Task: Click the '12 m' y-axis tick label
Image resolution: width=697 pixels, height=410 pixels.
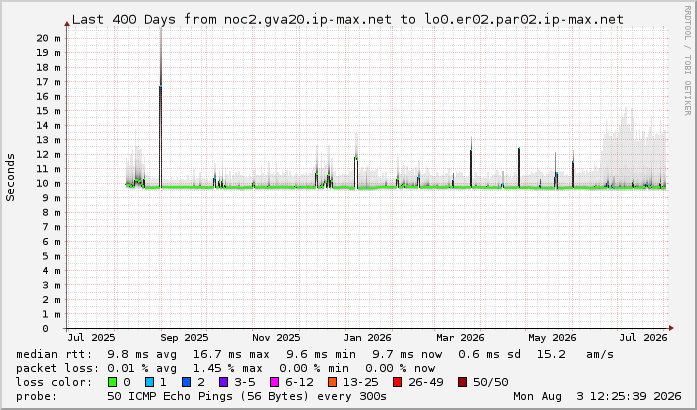Action: tap(48, 154)
